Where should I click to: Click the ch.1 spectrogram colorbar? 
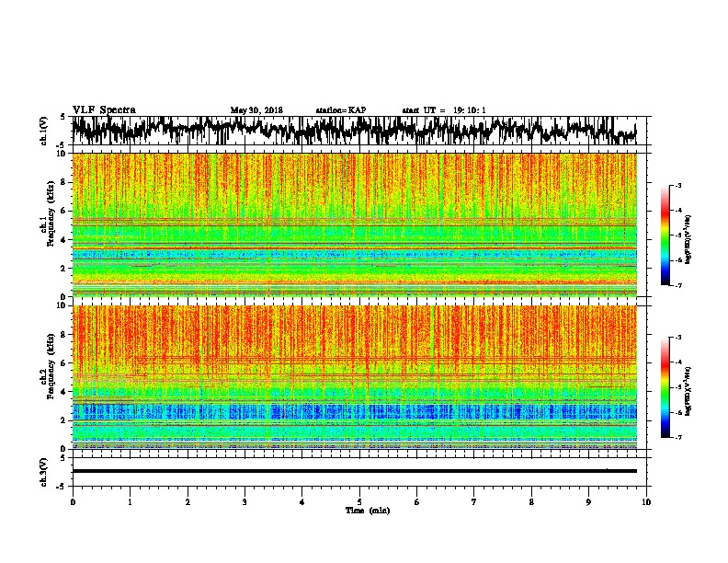coord(665,236)
